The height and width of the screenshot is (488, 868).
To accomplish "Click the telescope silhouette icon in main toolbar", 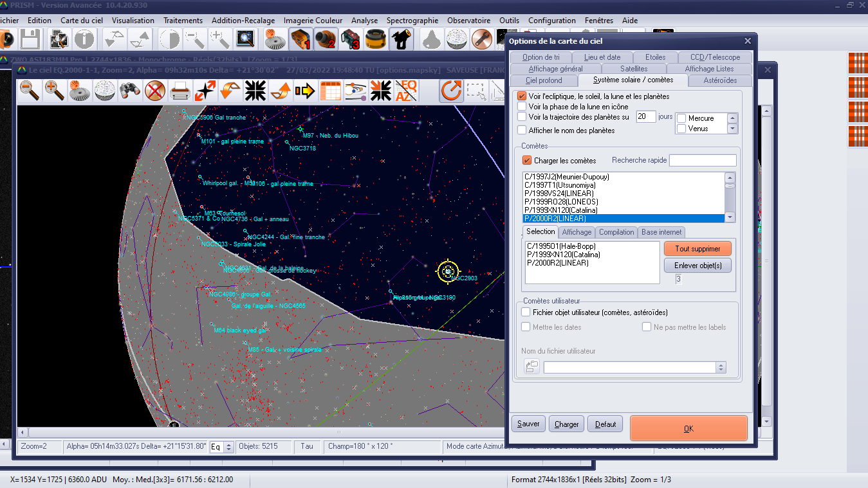I will tap(402, 39).
